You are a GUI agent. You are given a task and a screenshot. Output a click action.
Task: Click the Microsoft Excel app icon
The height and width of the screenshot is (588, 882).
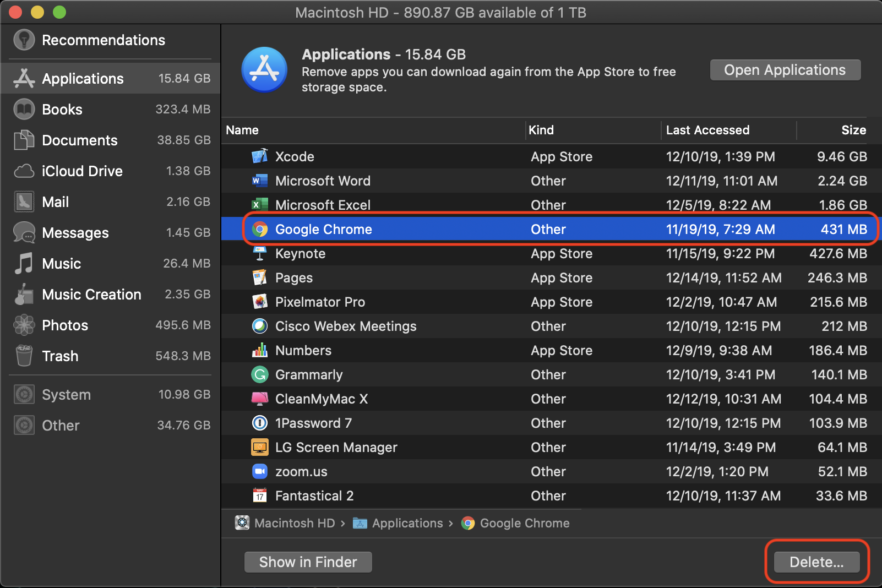(260, 205)
